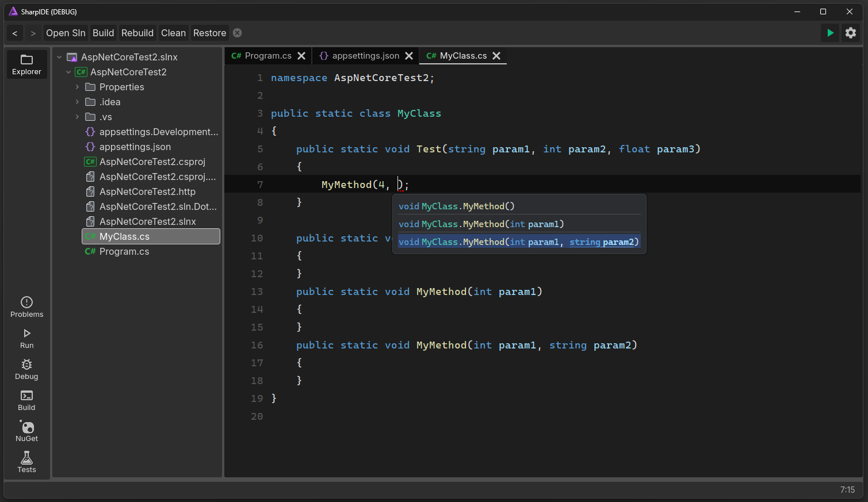The width and height of the screenshot is (868, 502).
Task: Click line 16 MyMethod two-parameter declaration
Action: 466,345
